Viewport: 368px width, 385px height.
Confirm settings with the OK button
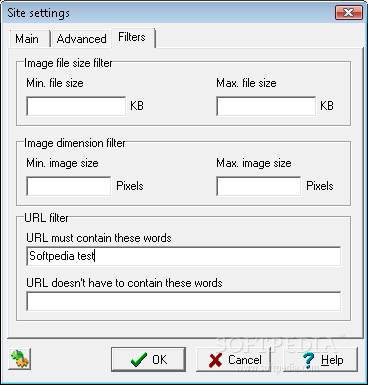(148, 359)
